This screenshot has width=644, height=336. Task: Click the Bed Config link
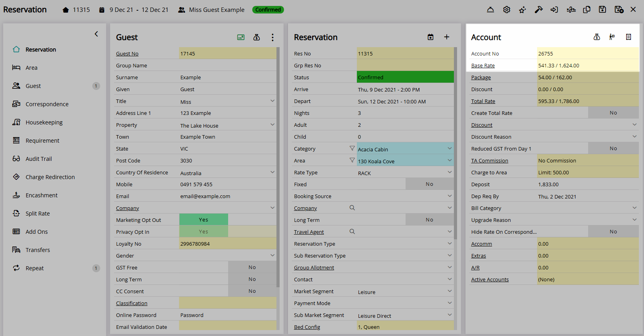click(x=307, y=327)
